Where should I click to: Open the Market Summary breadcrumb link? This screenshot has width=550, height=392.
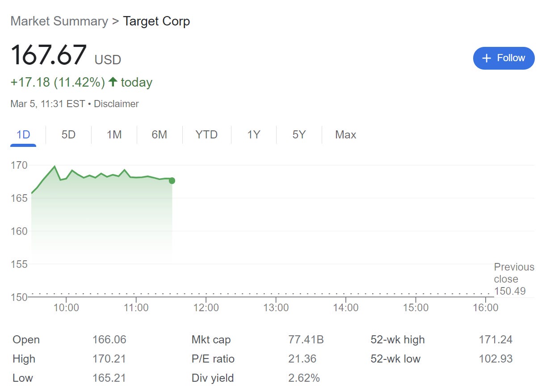(x=59, y=21)
